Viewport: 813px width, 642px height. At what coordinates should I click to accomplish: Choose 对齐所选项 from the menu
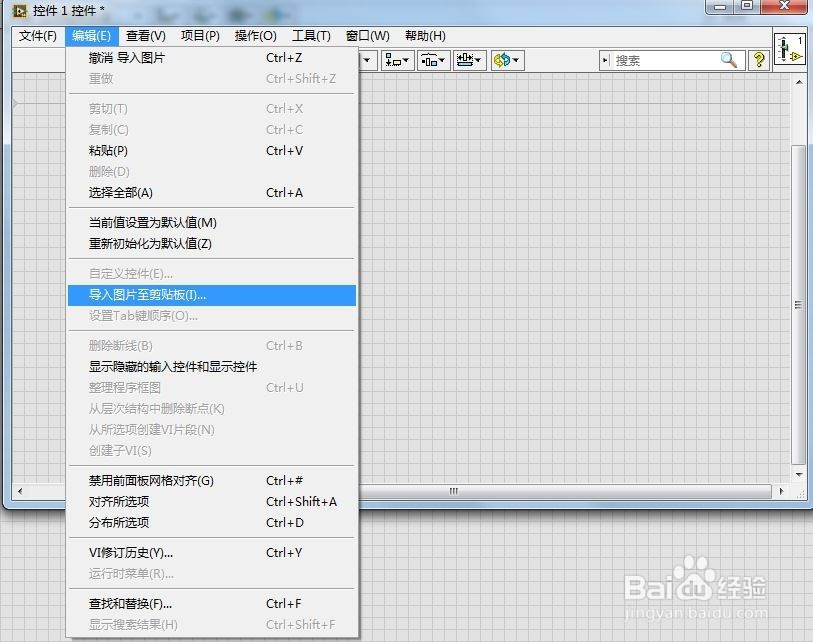pyautogui.click(x=212, y=502)
